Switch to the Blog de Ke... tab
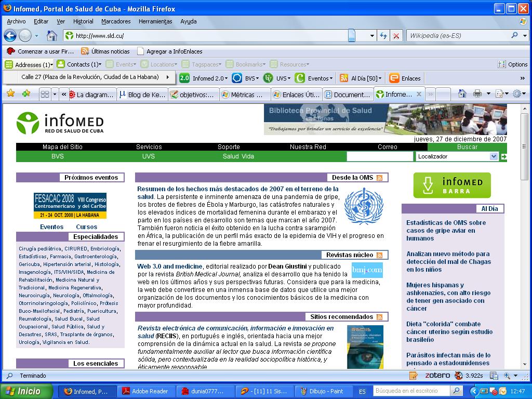 142,95
